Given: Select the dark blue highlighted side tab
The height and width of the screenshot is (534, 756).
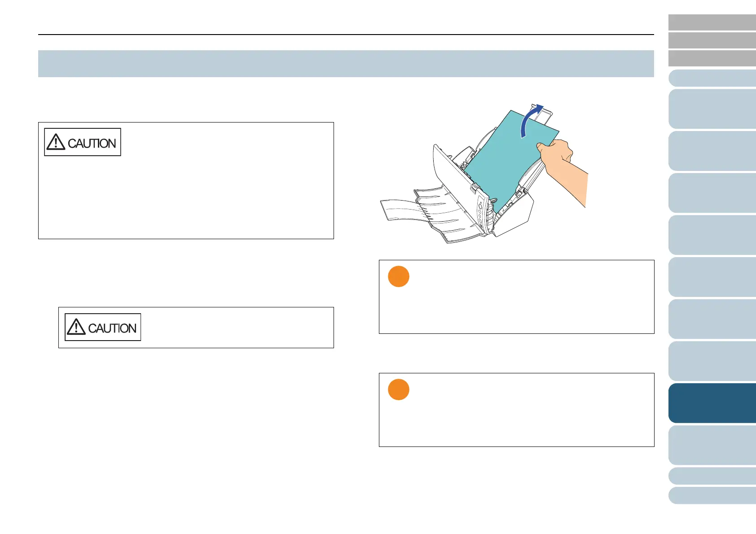Looking at the screenshot, I should pyautogui.click(x=712, y=403).
